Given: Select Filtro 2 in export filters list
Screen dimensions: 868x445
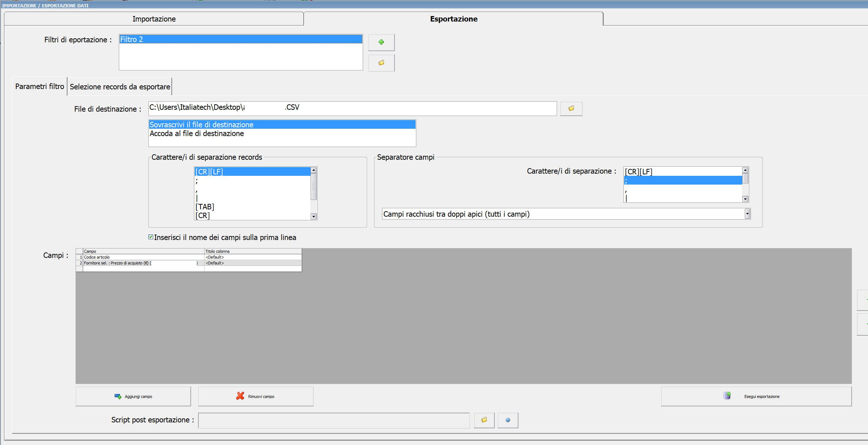Looking at the screenshot, I should point(241,39).
